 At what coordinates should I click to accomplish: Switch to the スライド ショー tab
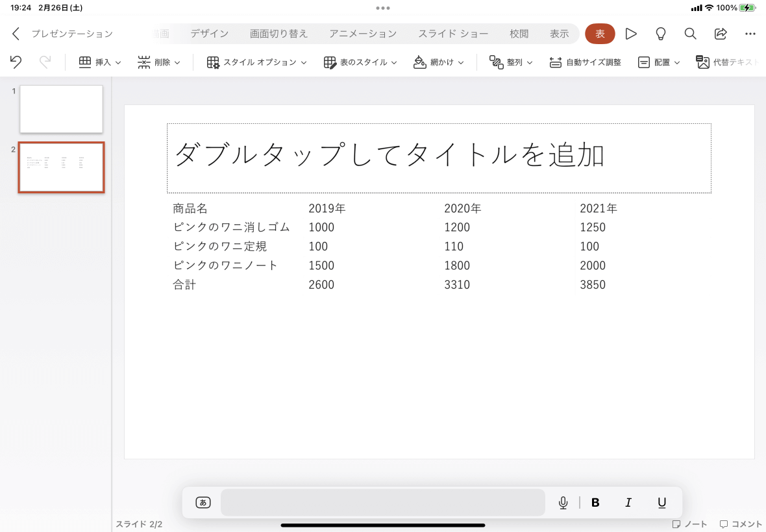click(453, 34)
